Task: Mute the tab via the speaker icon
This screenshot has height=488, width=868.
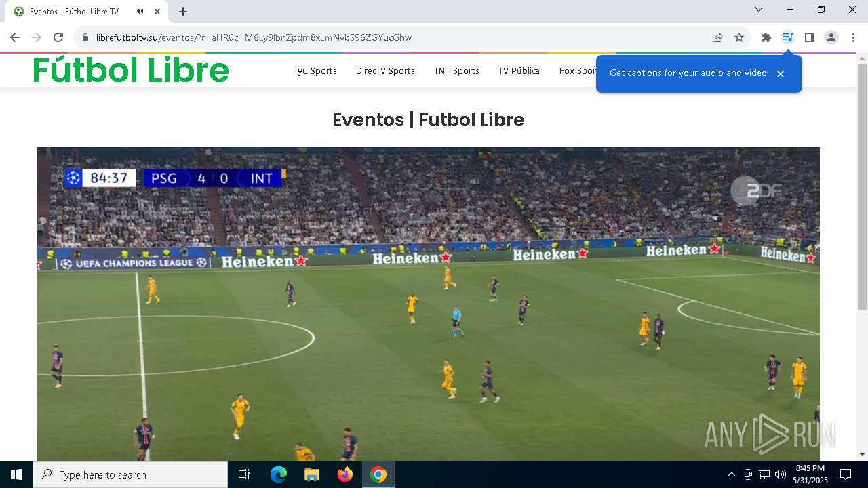Action: pos(140,12)
